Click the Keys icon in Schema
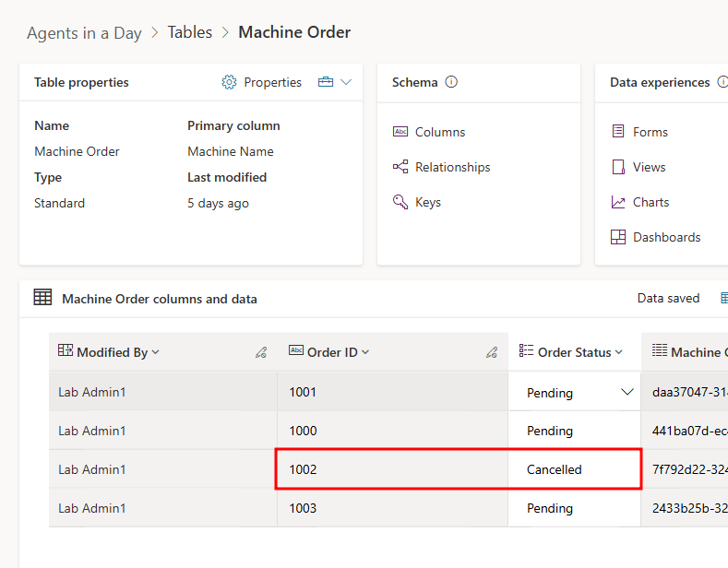The image size is (728, 568). coord(400,202)
